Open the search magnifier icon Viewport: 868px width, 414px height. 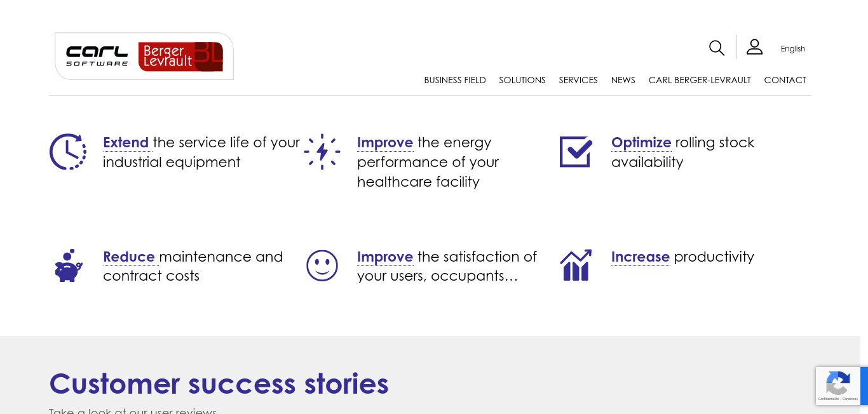coord(717,48)
